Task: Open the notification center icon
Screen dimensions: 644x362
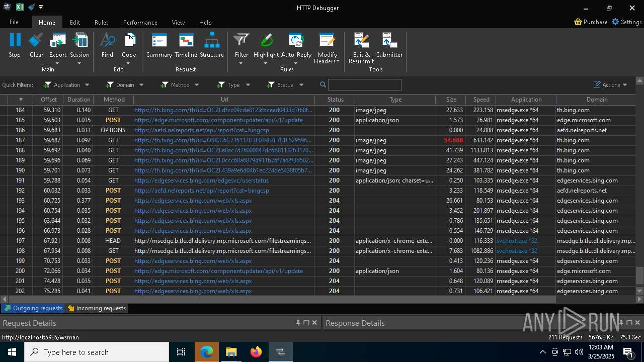Action: 628,352
